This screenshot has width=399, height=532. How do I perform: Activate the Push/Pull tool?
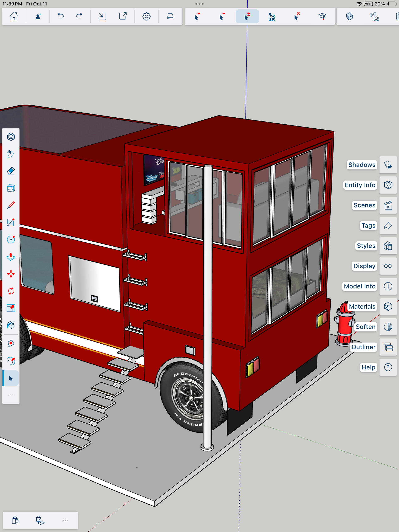11,257
